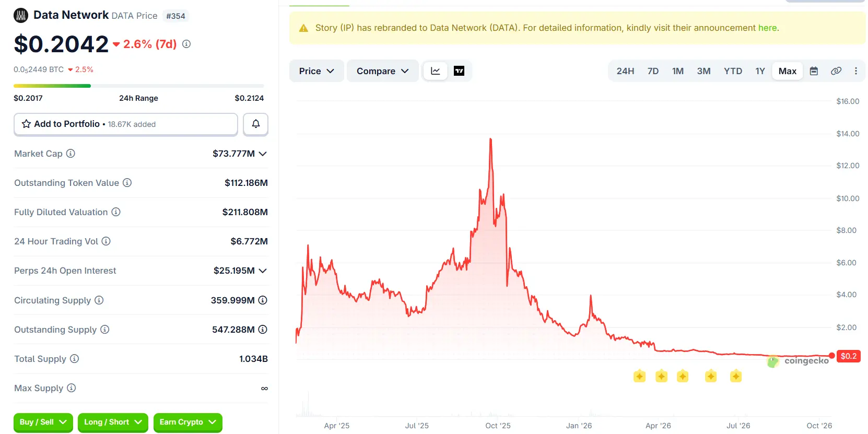Click the first yellow event marker on chart
Viewport: 868px width, 434px height.
click(x=640, y=376)
